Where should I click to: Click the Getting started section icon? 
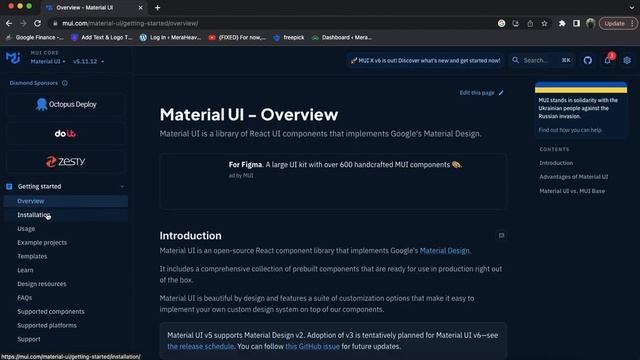point(9,187)
